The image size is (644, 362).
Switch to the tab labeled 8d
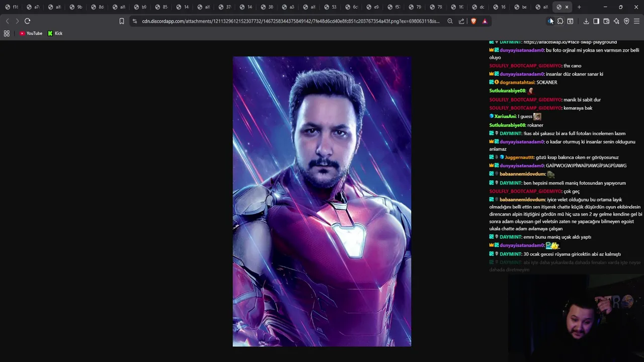[x=97, y=7]
